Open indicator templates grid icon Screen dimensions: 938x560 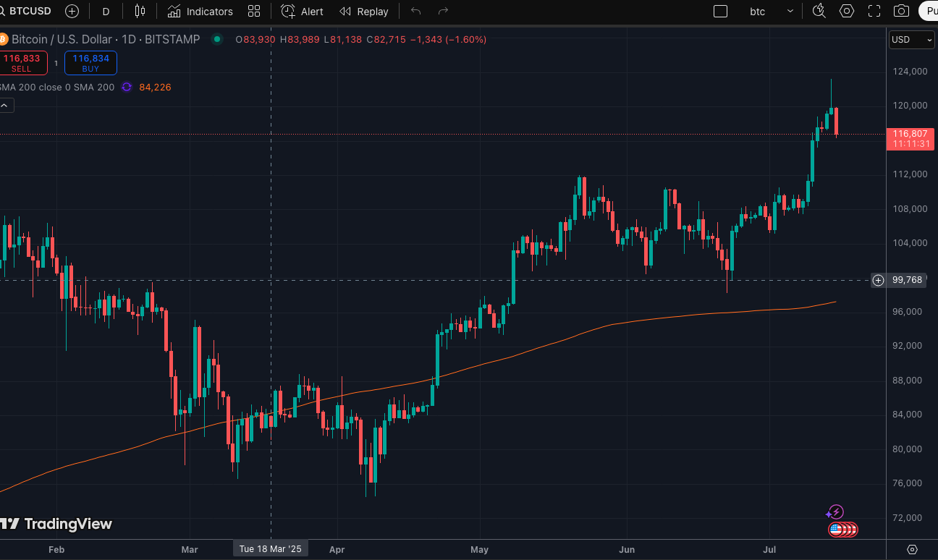253,11
